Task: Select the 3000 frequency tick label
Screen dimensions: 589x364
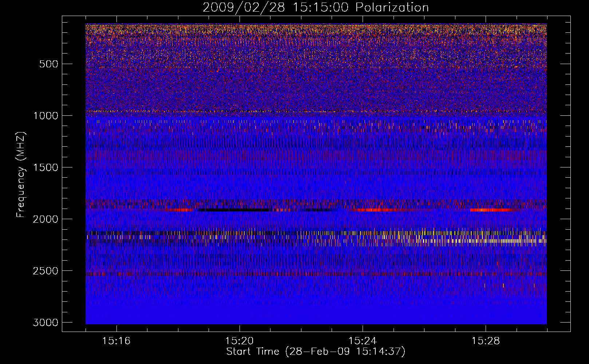Action: pyautogui.click(x=46, y=323)
